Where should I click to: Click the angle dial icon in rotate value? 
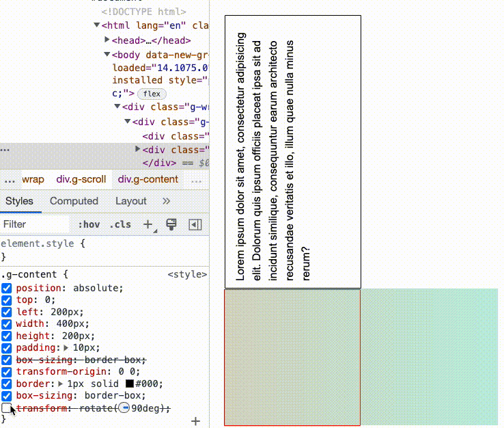pos(124,408)
